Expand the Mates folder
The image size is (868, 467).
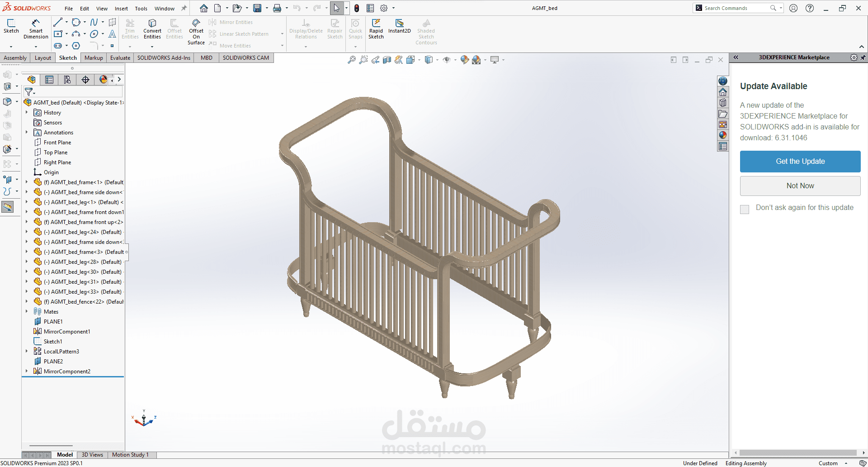[27, 311]
